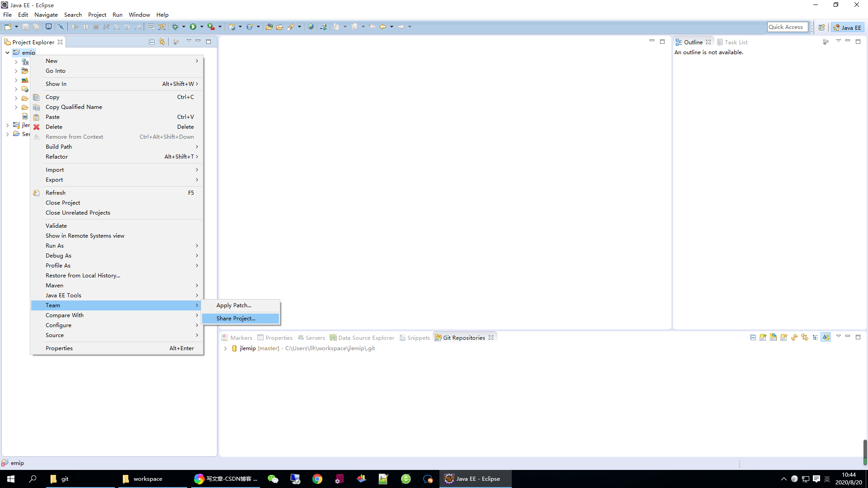This screenshot has width=868, height=488.
Task: Toggle hierarchical branch layout in Git Repositories
Action: [x=815, y=337]
